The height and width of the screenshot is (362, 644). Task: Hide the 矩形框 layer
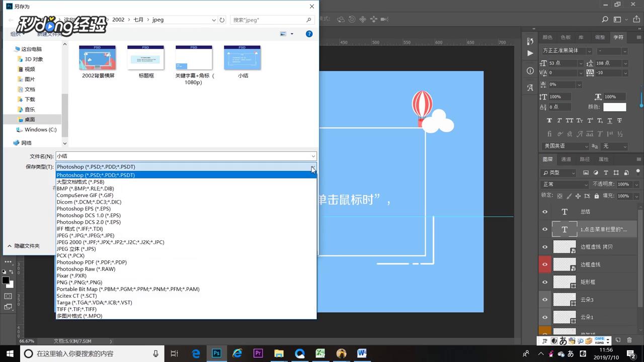(545, 282)
